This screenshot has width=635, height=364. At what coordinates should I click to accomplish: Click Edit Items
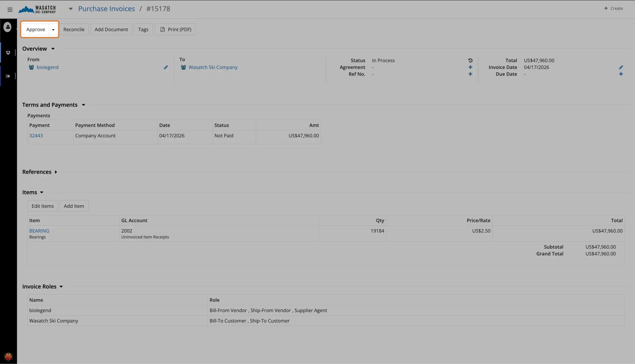tap(43, 206)
